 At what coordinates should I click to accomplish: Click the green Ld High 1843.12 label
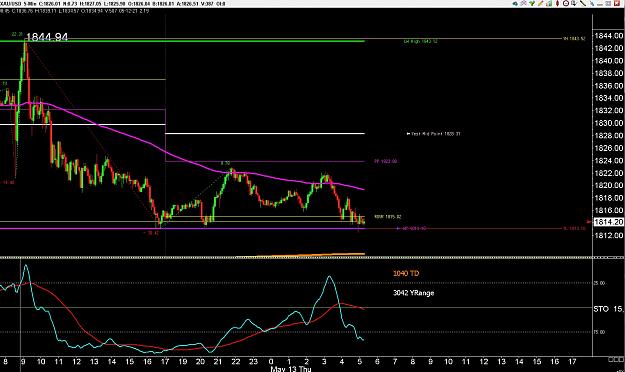[420, 41]
